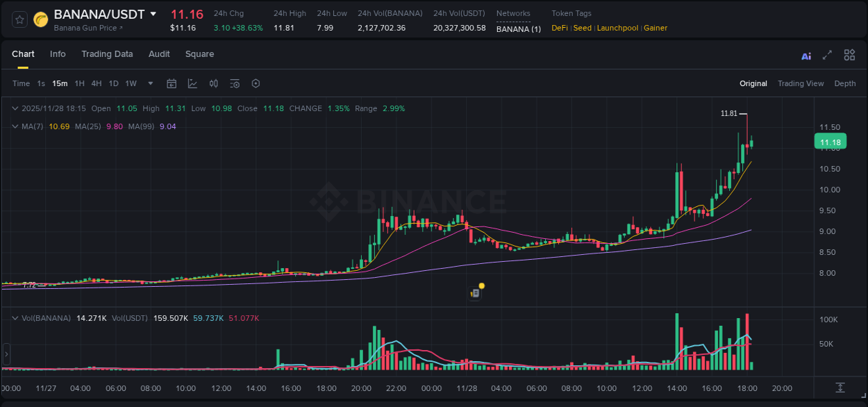Open the Trading View chart mode

click(x=801, y=83)
